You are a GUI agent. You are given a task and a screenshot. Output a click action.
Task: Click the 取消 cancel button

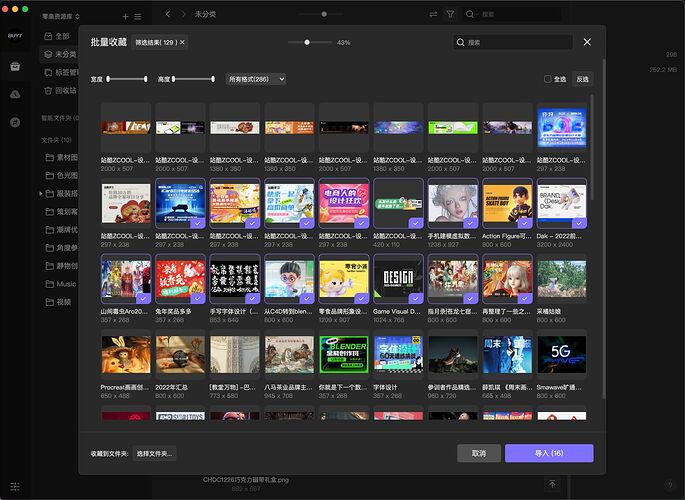(478, 453)
